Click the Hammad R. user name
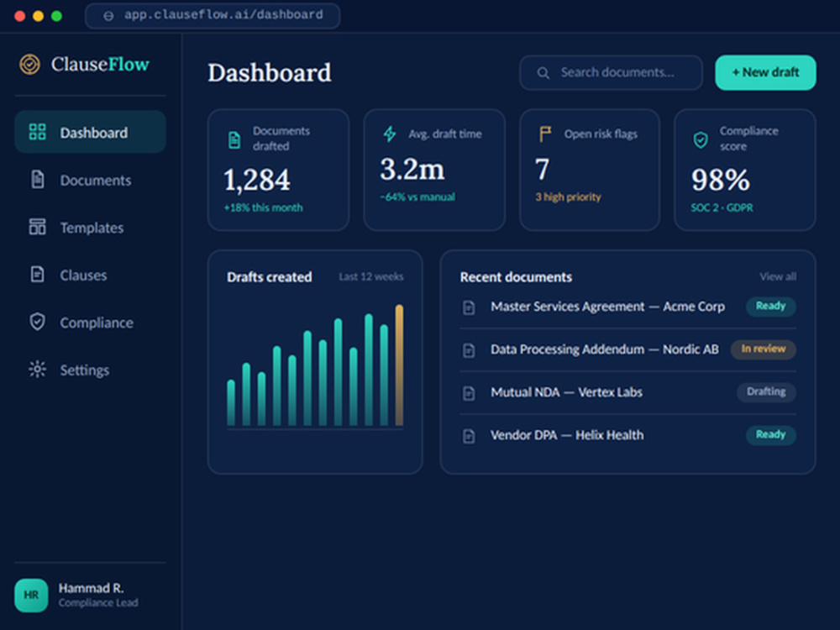Screen dimensions: 840x630 (x=91, y=588)
